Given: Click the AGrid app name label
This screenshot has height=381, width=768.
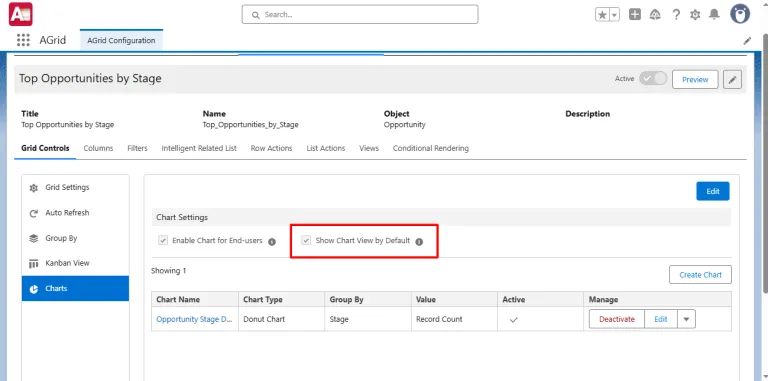Looking at the screenshot, I should 53,40.
